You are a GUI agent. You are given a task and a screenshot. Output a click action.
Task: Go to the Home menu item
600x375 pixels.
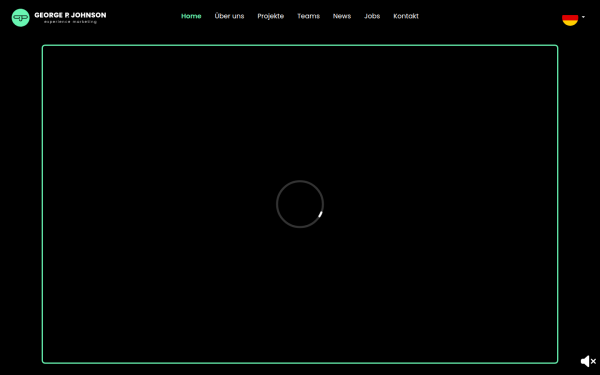coord(191,16)
